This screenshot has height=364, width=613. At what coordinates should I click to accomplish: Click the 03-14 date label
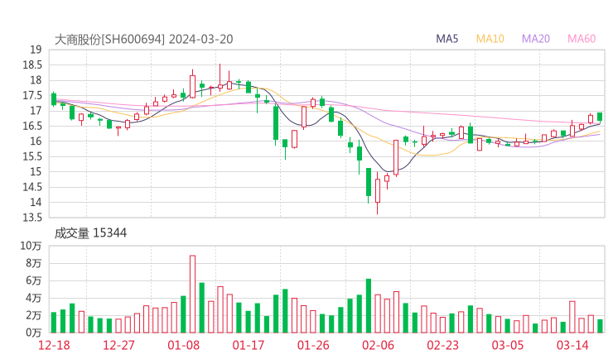572,345
